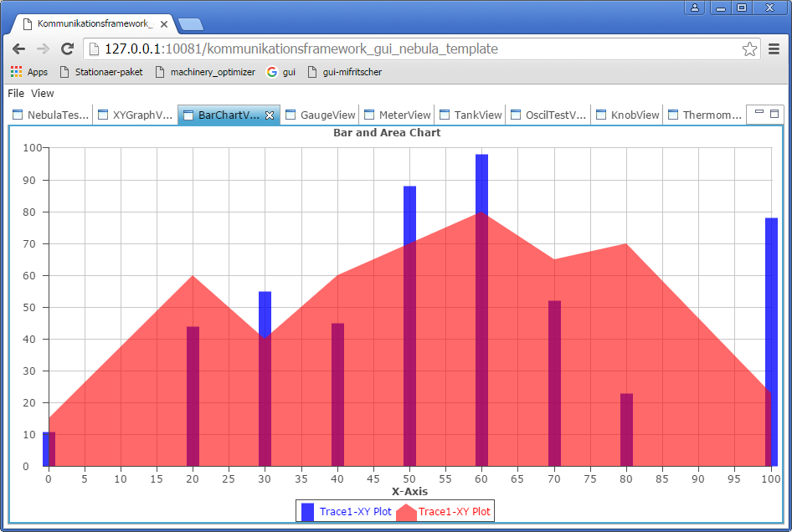Open the View menu
This screenshot has width=792, height=532.
tap(43, 94)
